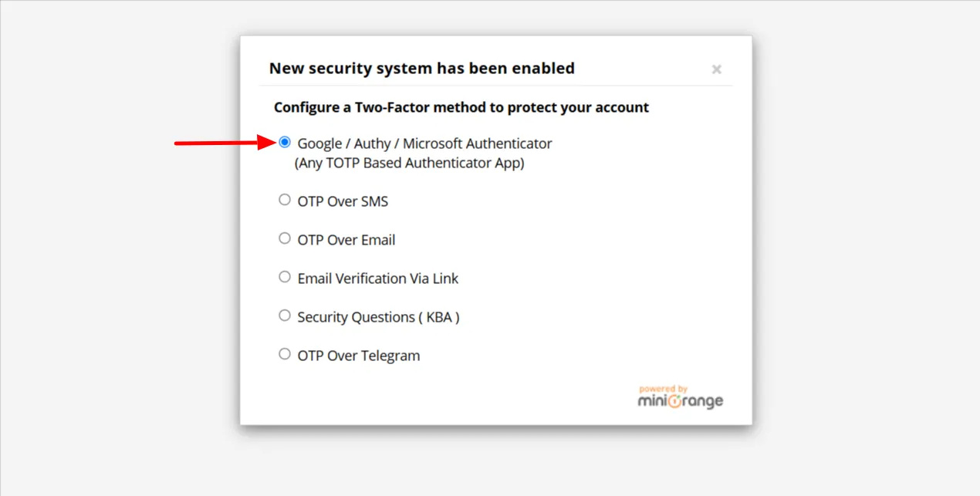Click the "OTP Over SMS" label text
Screen dimensions: 980x496
(x=343, y=201)
